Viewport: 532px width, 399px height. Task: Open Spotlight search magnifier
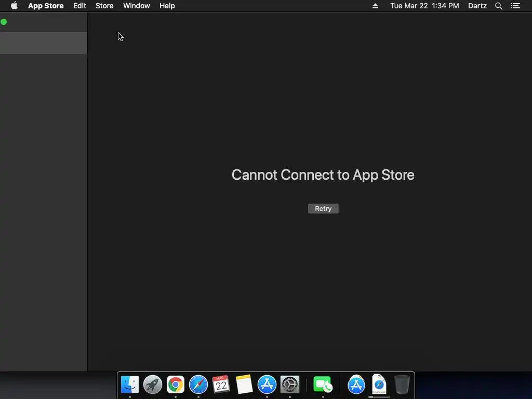point(498,6)
